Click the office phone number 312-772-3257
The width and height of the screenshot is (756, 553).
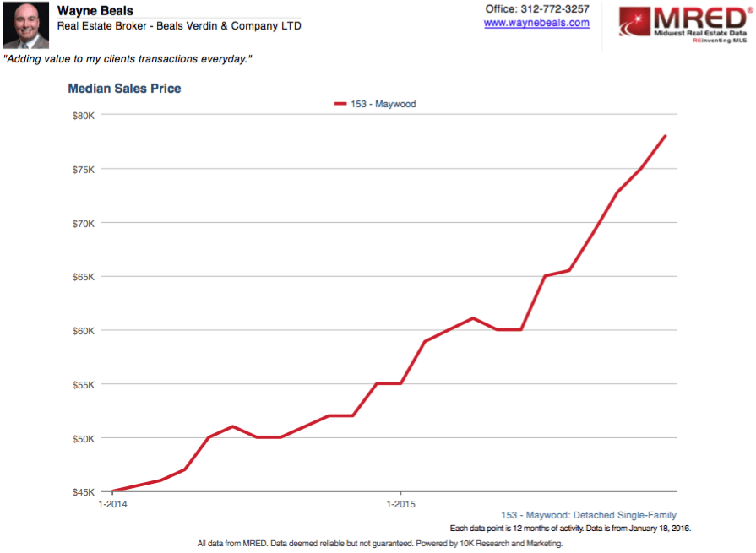557,8
